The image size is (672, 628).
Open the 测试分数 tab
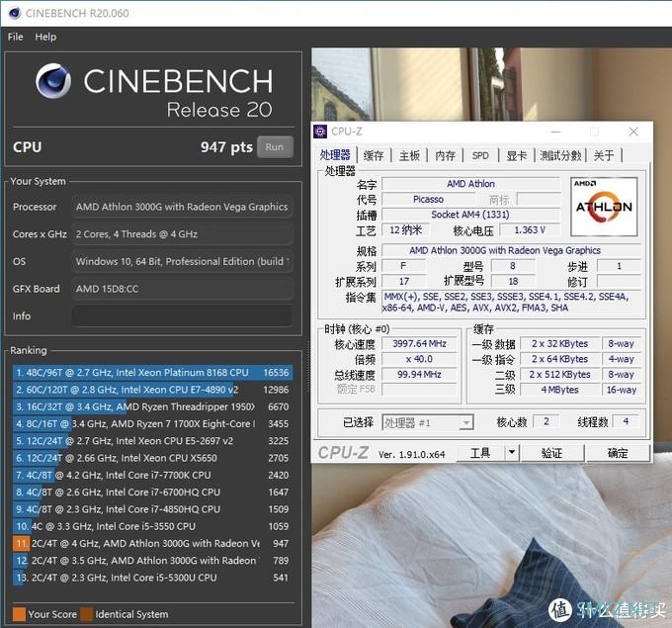[x=560, y=155]
